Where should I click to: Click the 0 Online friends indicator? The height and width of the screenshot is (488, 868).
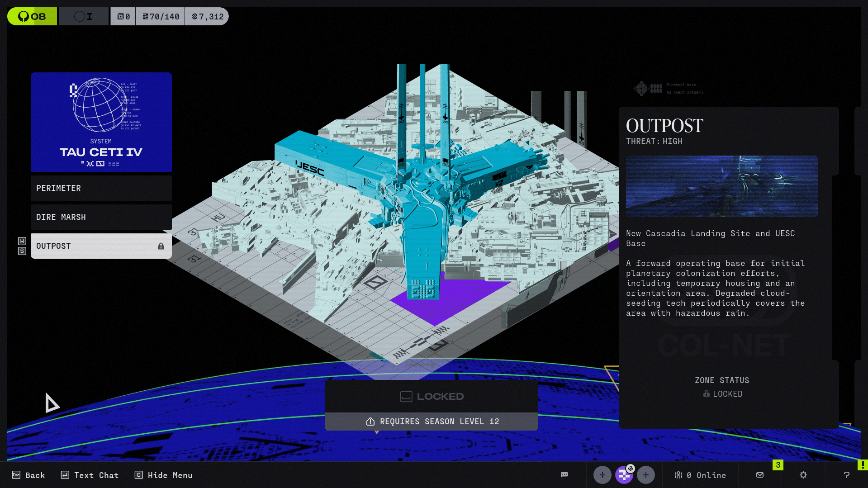point(700,475)
